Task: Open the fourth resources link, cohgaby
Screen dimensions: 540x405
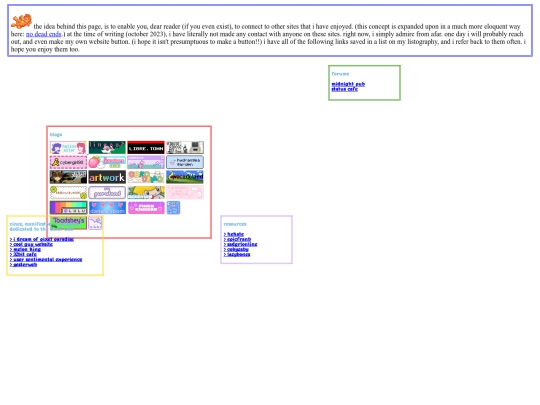Action: coord(236,249)
